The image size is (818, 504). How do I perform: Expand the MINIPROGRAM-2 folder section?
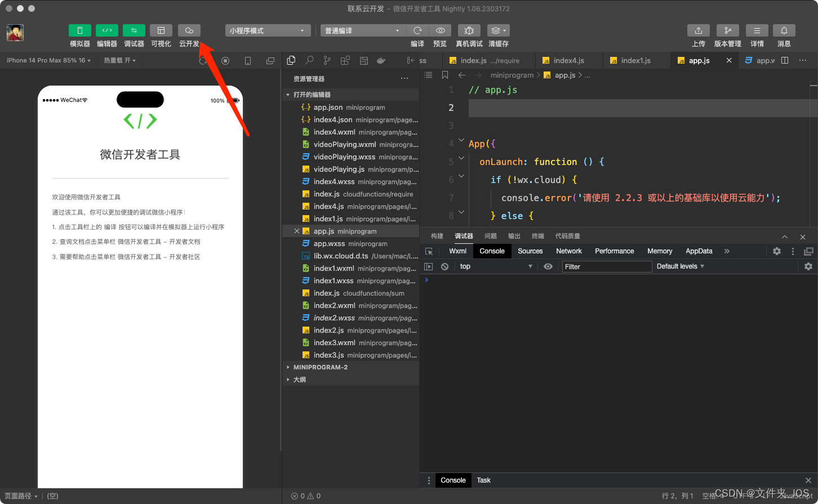[350, 367]
